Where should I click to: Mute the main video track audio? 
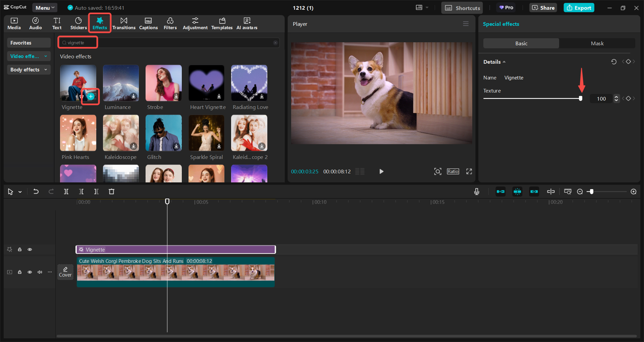[40, 272]
